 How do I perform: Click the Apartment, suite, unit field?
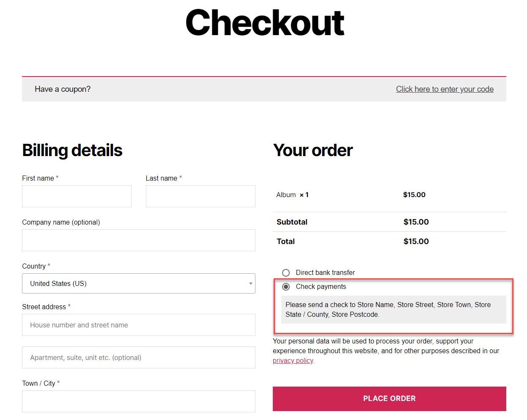pos(138,357)
